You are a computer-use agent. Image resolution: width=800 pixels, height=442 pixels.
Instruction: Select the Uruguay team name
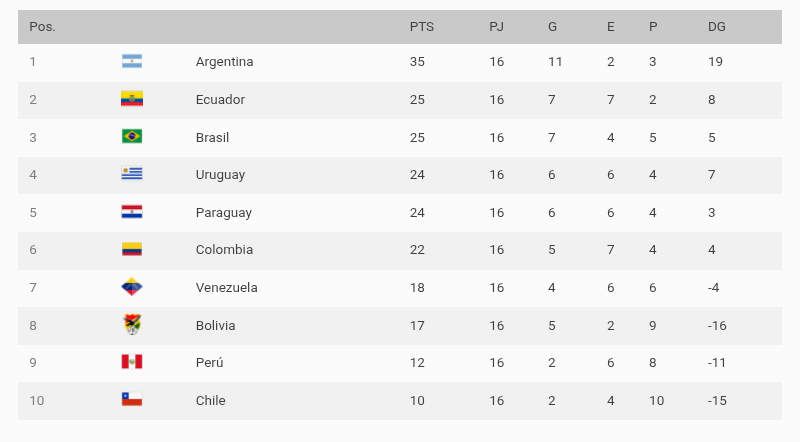pos(220,175)
